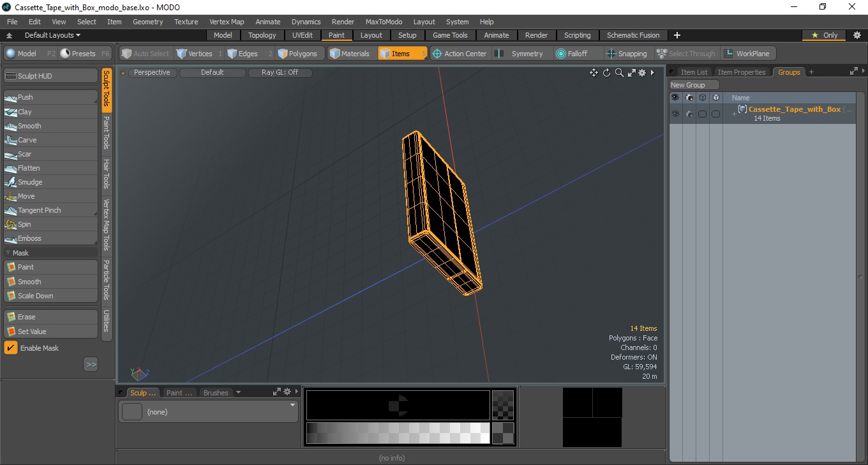The height and width of the screenshot is (465, 868).
Task: Toggle the Enable Mask checkbox
Action: (x=11, y=348)
